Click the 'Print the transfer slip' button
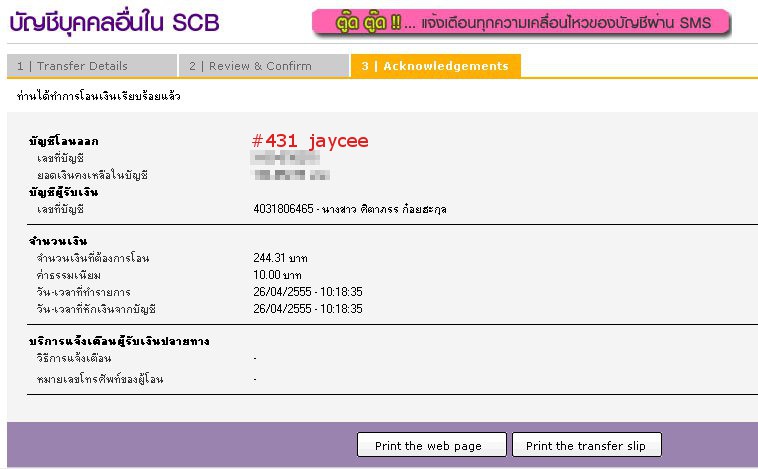Screen dimensions: 758x469 coord(586,445)
